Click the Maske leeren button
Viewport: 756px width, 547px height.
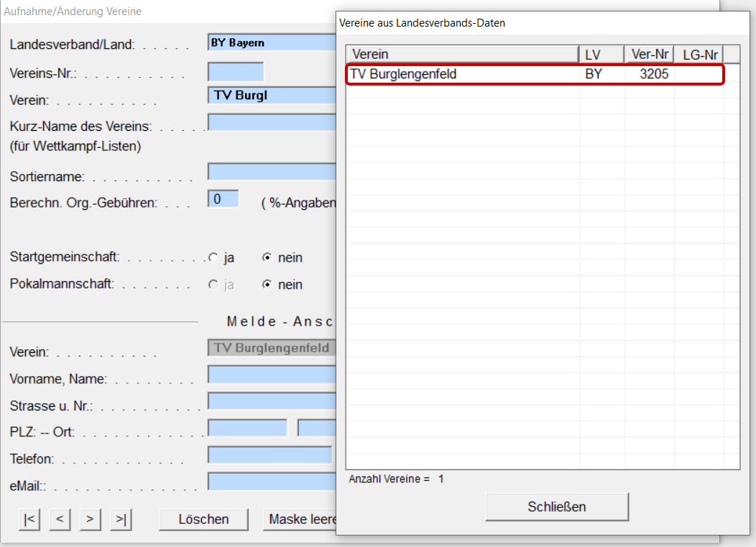coord(300,519)
